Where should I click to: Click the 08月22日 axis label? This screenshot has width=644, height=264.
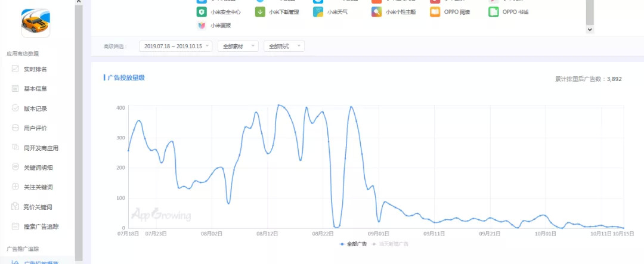pyautogui.click(x=323, y=234)
